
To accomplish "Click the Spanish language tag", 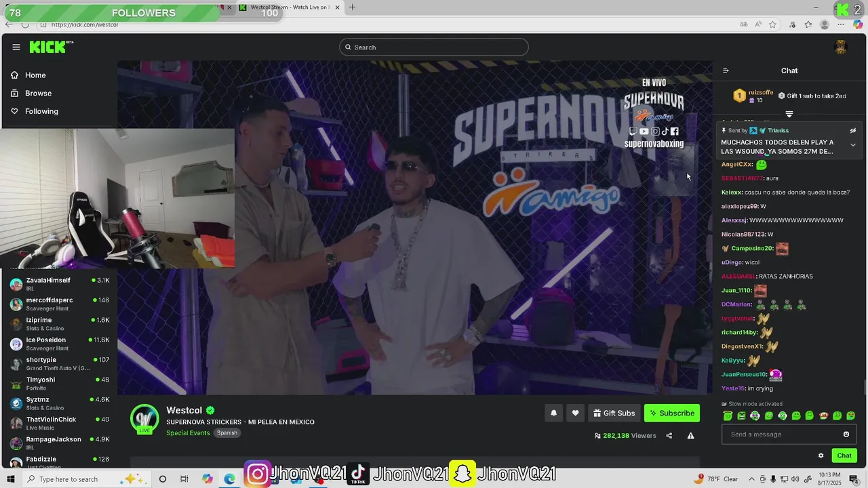I will (x=227, y=433).
